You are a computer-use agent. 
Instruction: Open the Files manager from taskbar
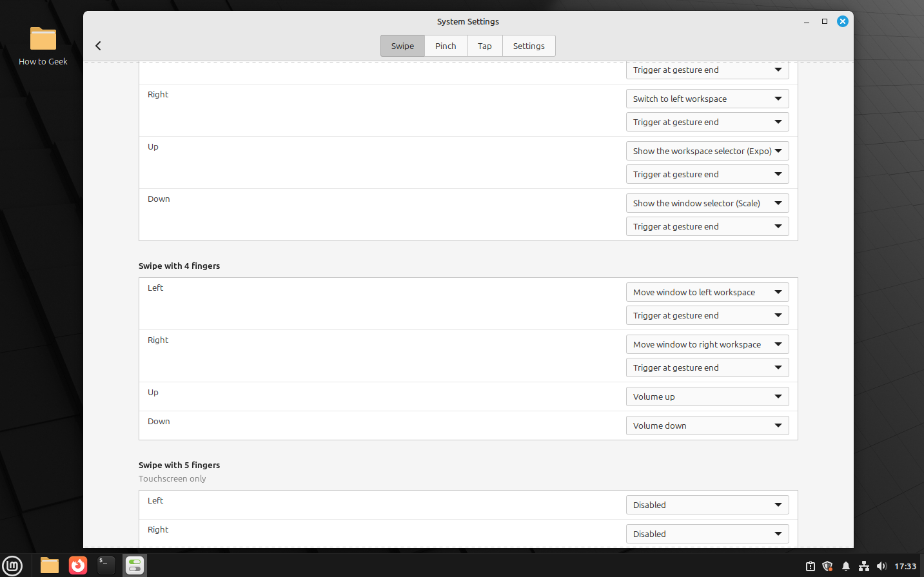(49, 565)
